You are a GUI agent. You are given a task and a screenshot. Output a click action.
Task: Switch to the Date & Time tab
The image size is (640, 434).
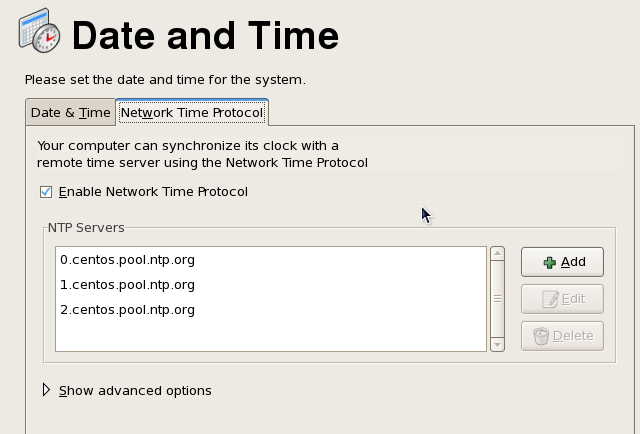tap(71, 112)
